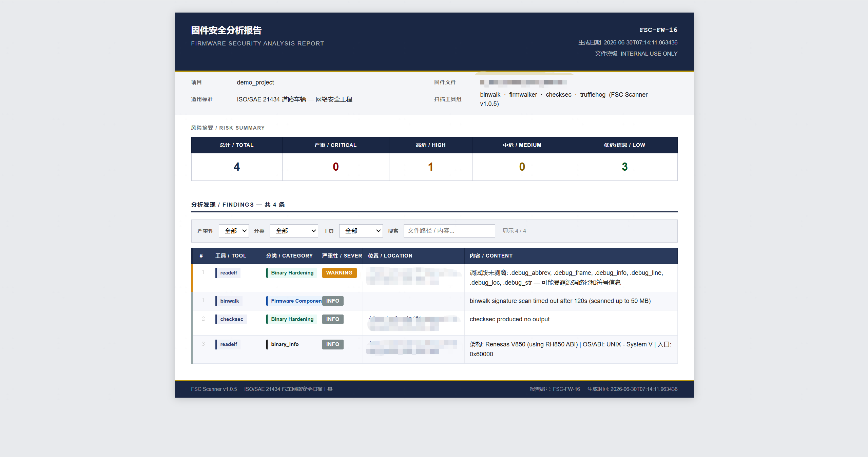
Task: Click the scan tools list text
Action: [x=563, y=99]
